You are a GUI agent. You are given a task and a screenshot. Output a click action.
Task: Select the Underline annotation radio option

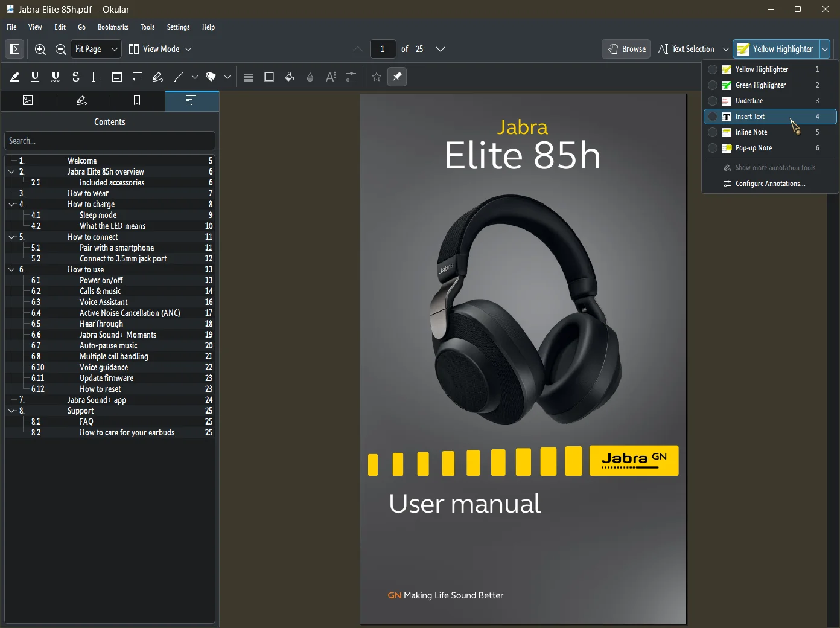(713, 101)
